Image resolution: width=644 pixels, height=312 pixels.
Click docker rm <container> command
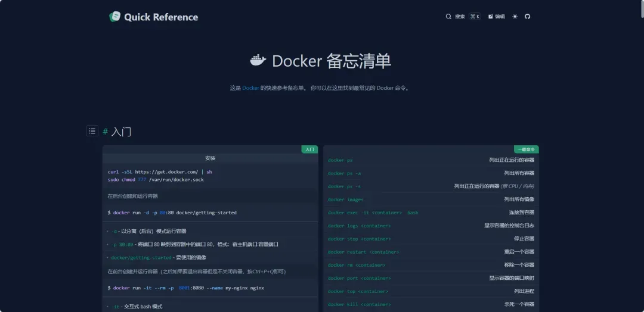[357, 266]
